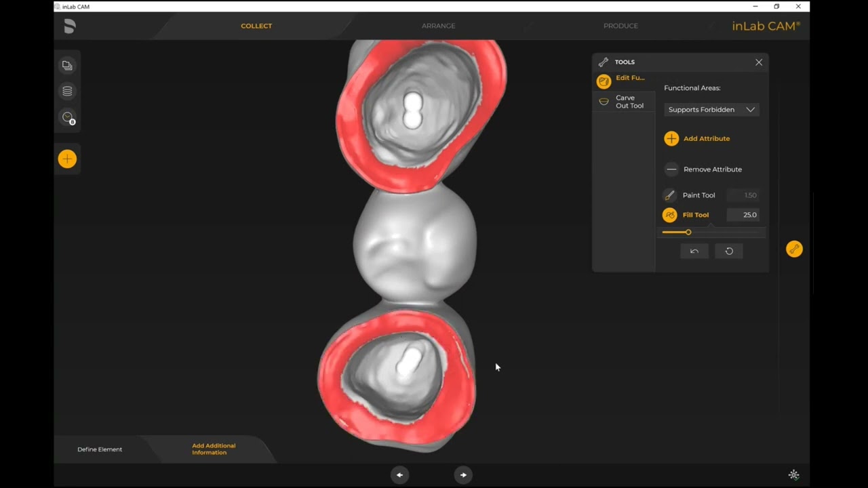Viewport: 868px width, 488px height.
Task: Toggle the tools wrench icon at right edge
Action: 794,249
